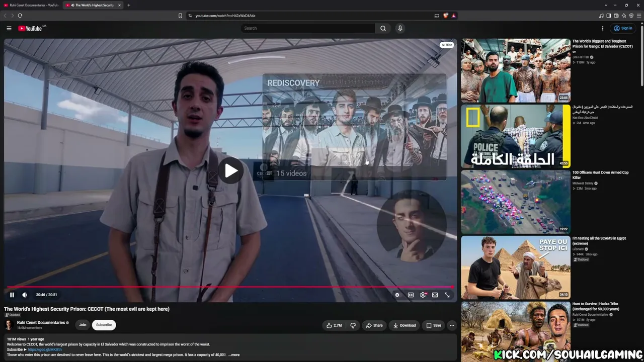Viewport: 644px width, 362px height.
Task: Open Hunt to Survive Hadza Tribe title
Action: point(596,307)
